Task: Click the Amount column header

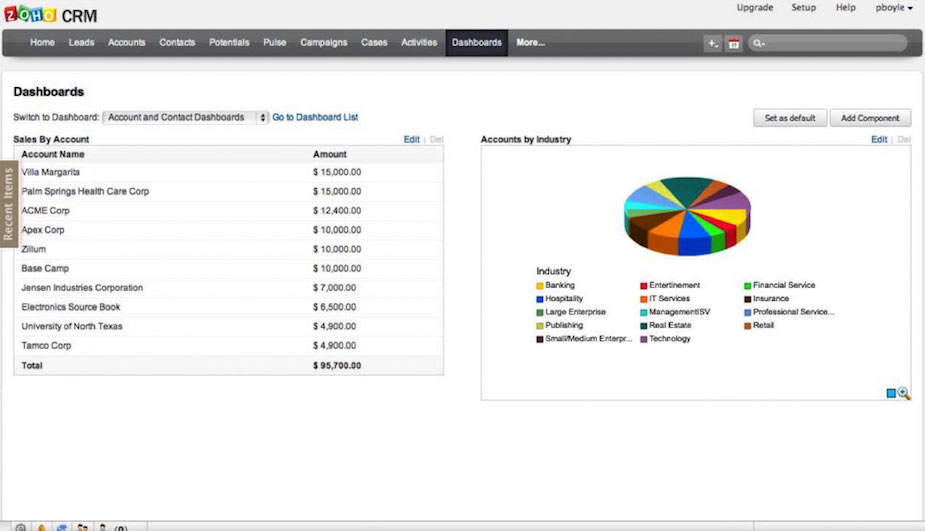Action: coord(330,154)
